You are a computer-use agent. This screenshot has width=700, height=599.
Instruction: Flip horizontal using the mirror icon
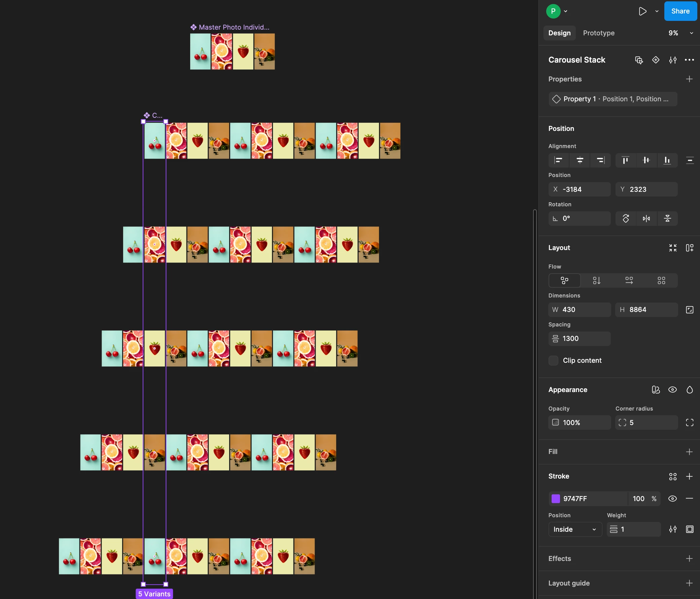[x=646, y=219]
